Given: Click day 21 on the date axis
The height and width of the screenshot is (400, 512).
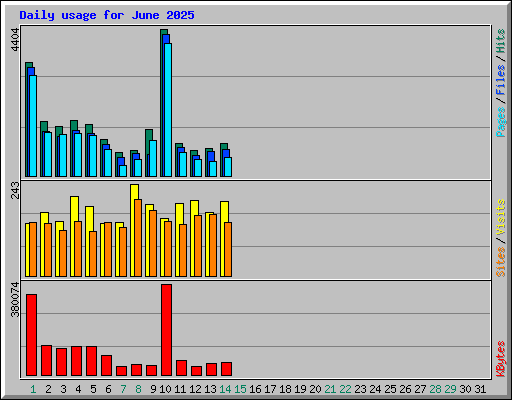Looking at the screenshot, I should [x=330, y=389].
